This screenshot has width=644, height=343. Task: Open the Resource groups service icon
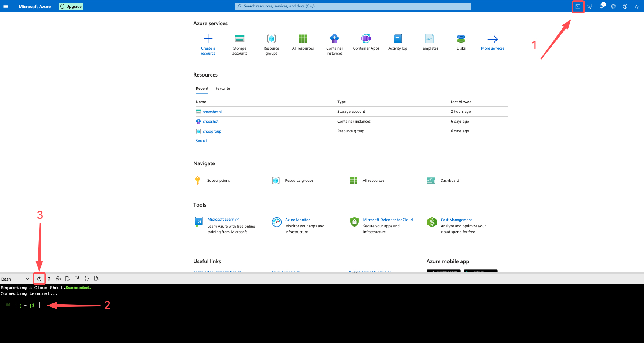pyautogui.click(x=271, y=39)
